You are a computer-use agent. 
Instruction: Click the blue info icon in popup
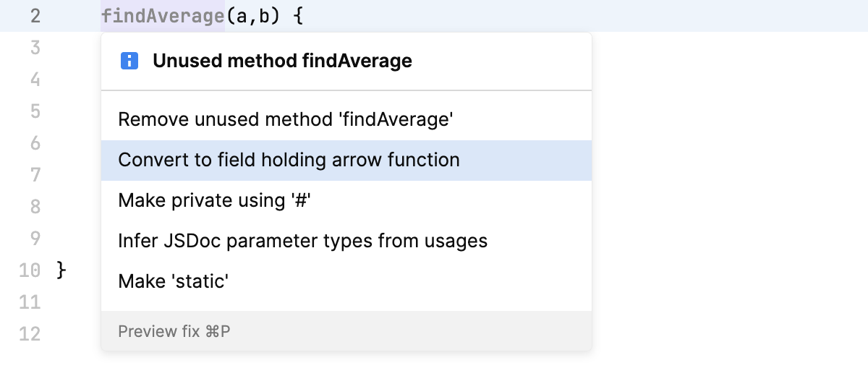tap(129, 61)
